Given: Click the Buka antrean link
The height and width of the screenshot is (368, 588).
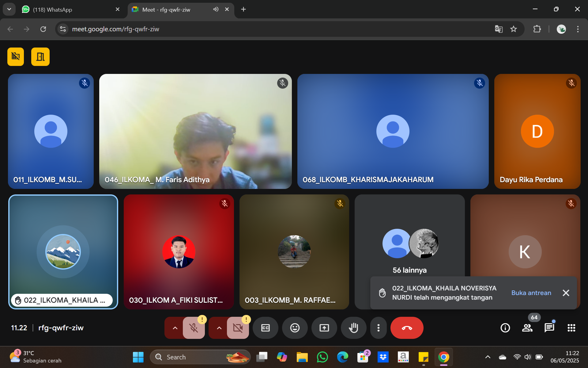Looking at the screenshot, I should coord(531,293).
